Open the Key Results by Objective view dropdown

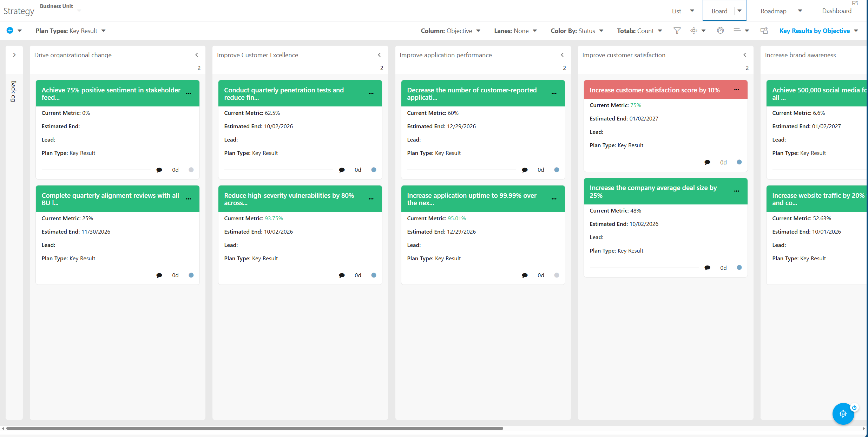[x=819, y=31]
